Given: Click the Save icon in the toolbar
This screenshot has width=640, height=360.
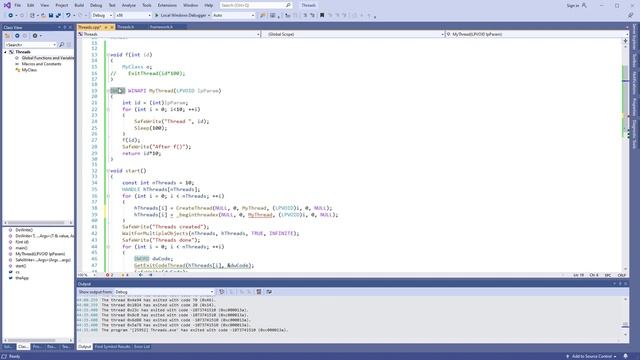Looking at the screenshot, I should coord(51,15).
